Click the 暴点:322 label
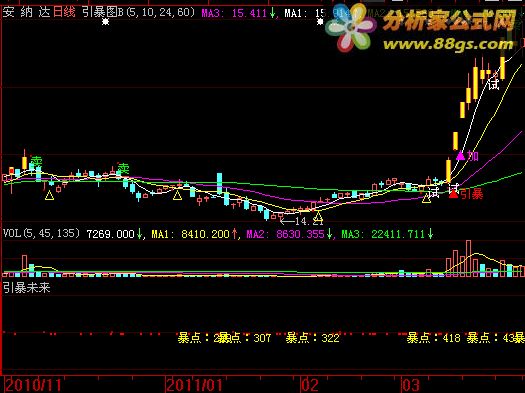 pyautogui.click(x=312, y=338)
